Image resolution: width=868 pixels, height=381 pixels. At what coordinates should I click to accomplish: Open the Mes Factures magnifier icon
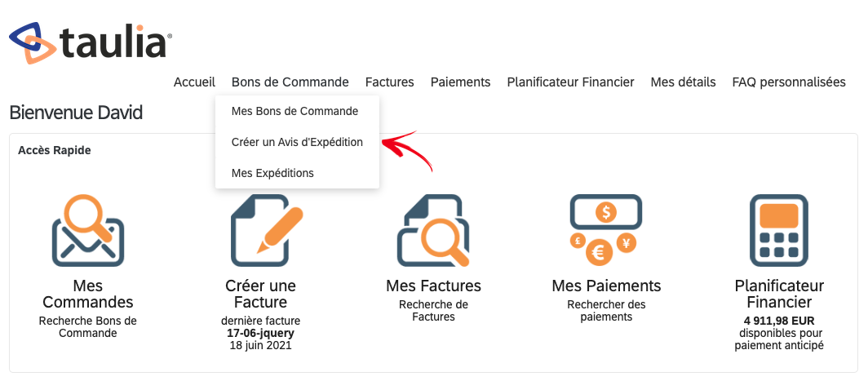[433, 230]
